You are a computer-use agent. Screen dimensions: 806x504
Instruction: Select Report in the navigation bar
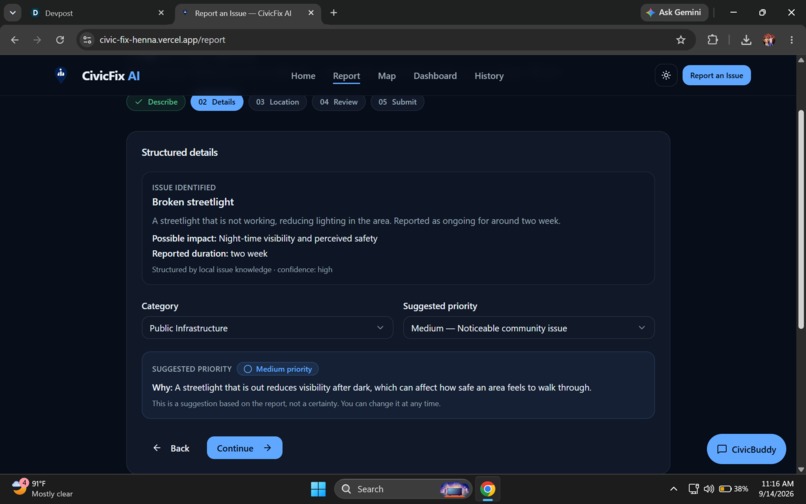[x=346, y=76]
